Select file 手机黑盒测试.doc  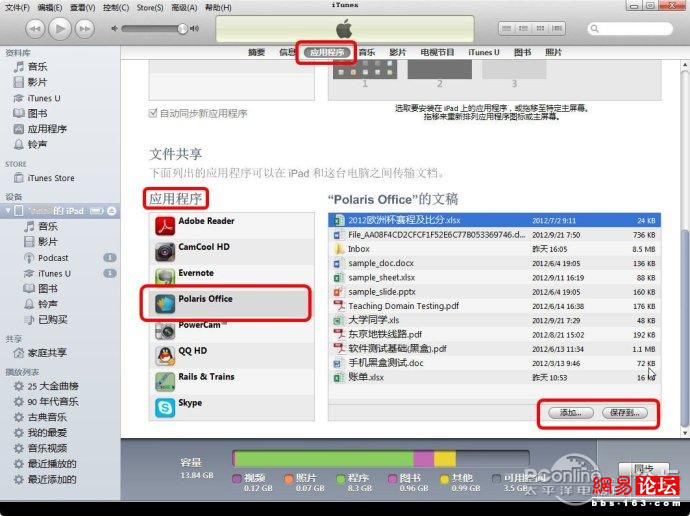494,363
